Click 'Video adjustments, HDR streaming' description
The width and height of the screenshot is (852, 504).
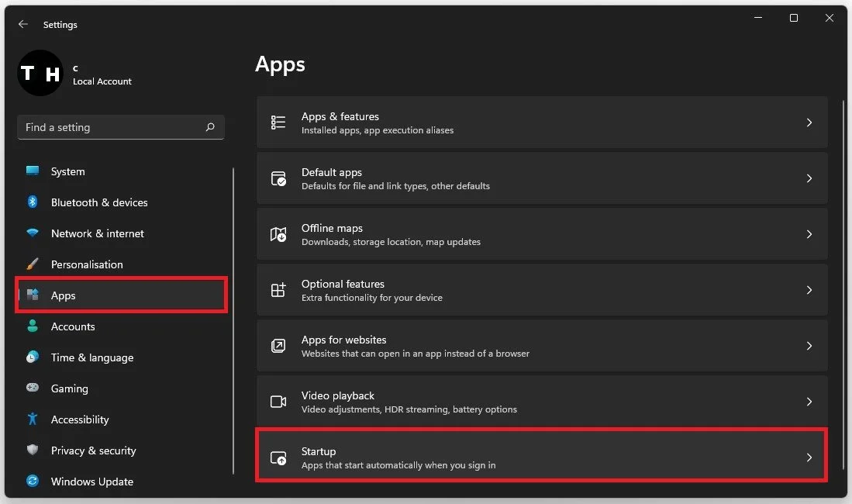pyautogui.click(x=409, y=409)
